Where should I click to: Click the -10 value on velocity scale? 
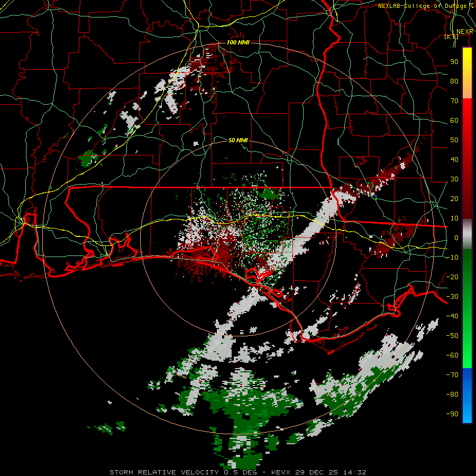452,258
